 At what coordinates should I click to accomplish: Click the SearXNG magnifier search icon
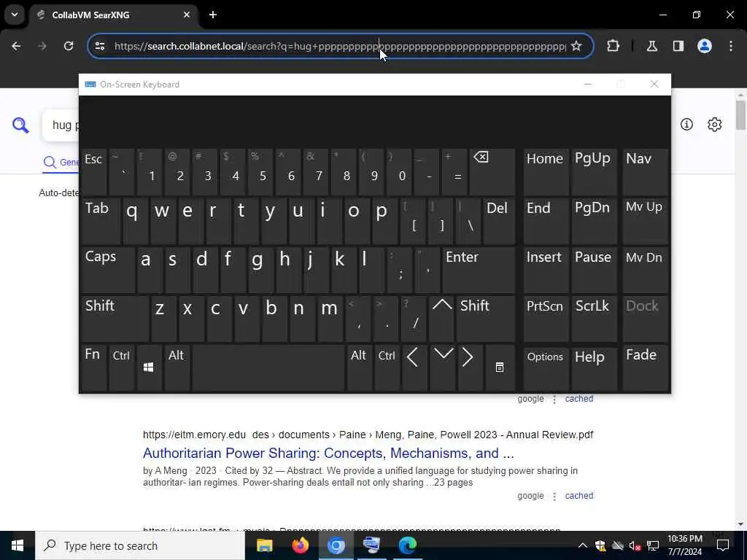click(20, 125)
